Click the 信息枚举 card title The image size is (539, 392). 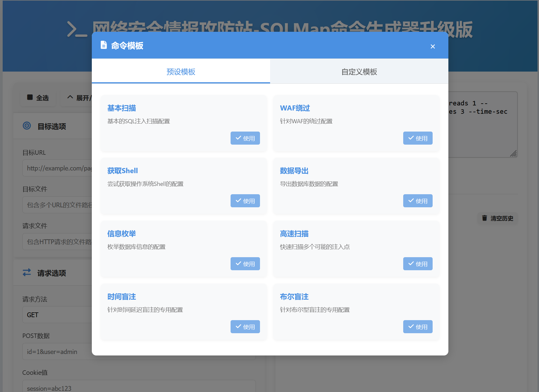tap(122, 234)
